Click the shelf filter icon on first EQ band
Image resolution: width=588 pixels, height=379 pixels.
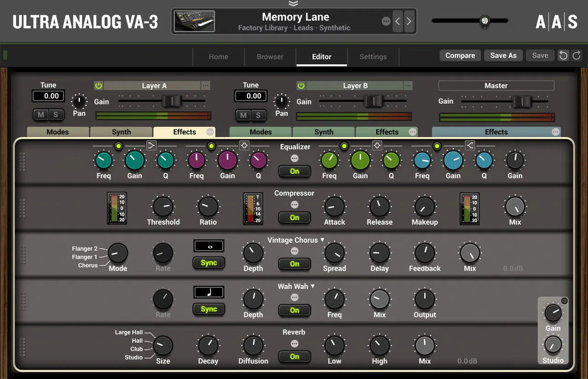coord(151,145)
